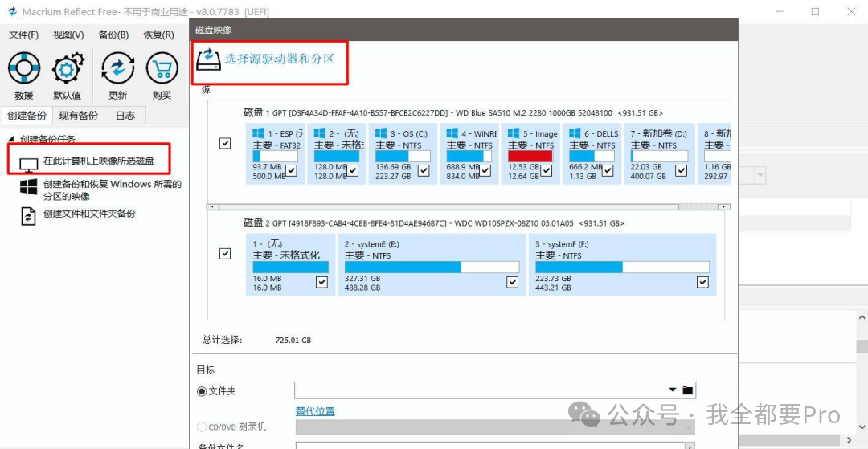Click the 购买 shopping cart icon
This screenshot has height=449, width=868.
coord(162,69)
